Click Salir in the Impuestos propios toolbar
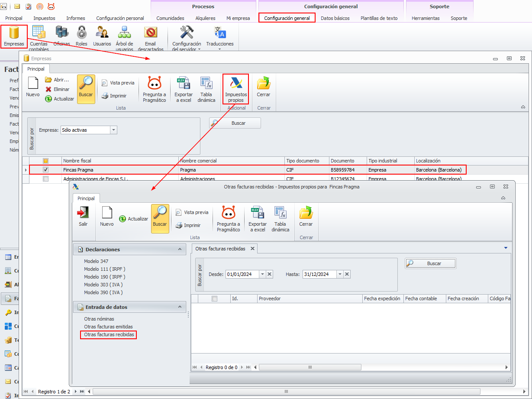This screenshot has height=399, width=532. coord(83,216)
